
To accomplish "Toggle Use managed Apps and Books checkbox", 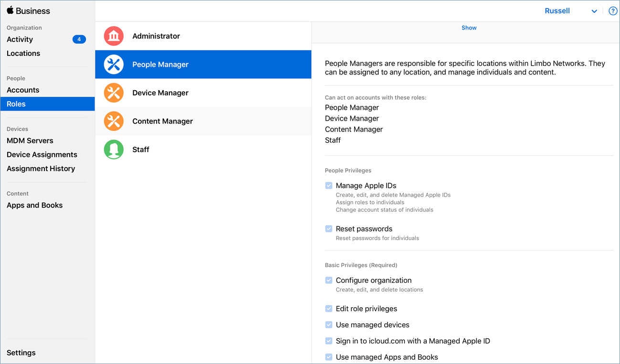I will point(328,357).
